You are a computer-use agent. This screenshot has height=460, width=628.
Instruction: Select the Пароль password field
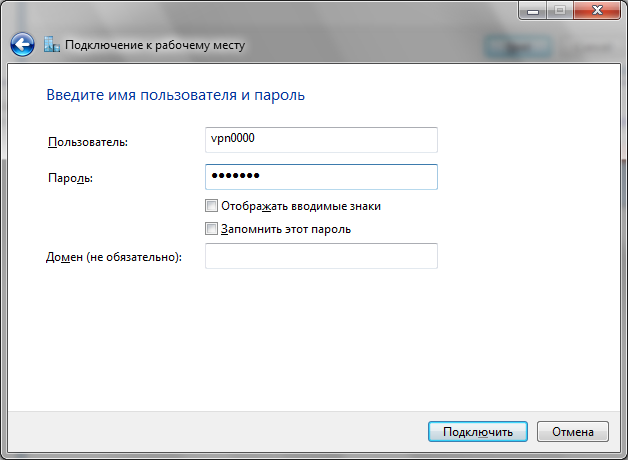pyautogui.click(x=321, y=177)
